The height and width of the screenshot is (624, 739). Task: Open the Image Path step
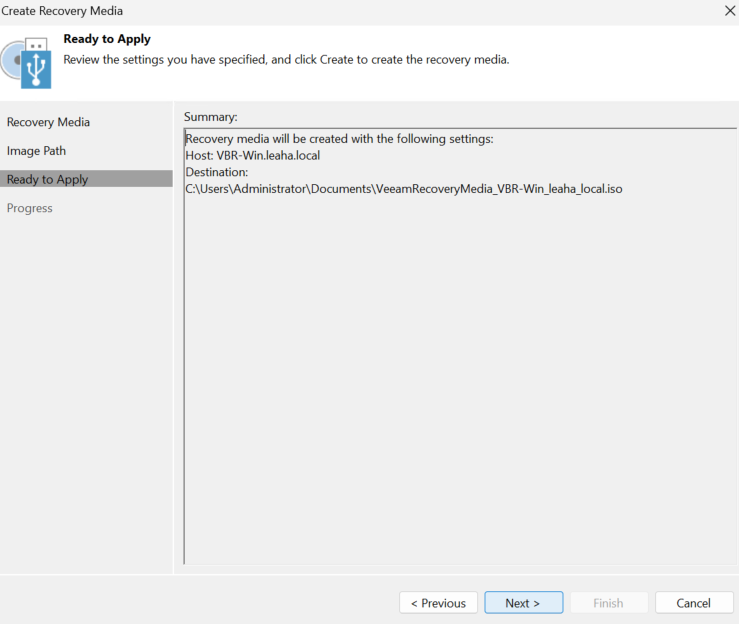[36, 151]
